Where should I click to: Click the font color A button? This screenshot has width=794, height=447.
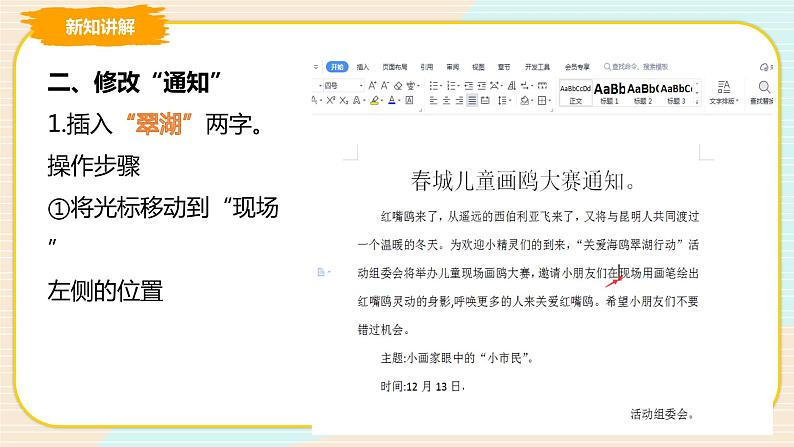tap(392, 100)
